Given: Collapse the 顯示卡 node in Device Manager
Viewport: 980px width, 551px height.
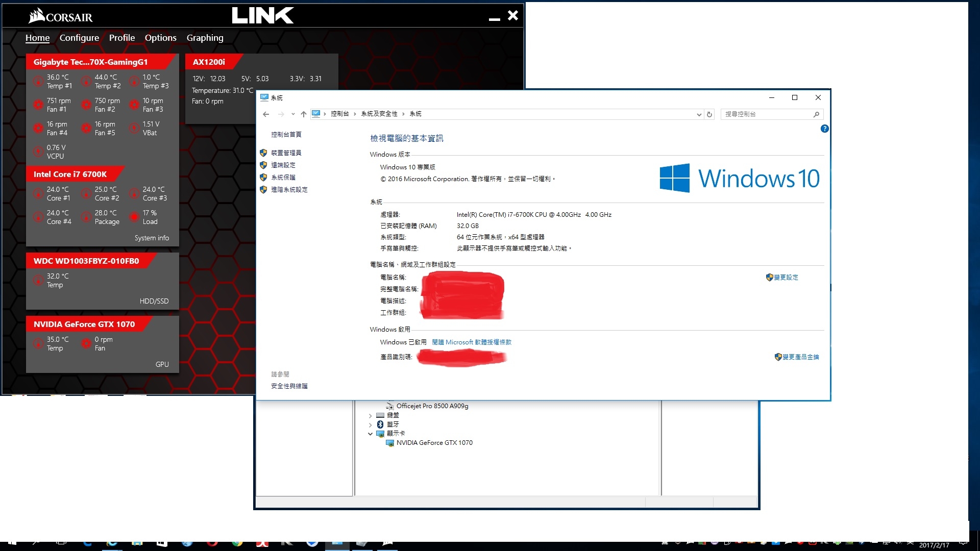Looking at the screenshot, I should pyautogui.click(x=370, y=434).
